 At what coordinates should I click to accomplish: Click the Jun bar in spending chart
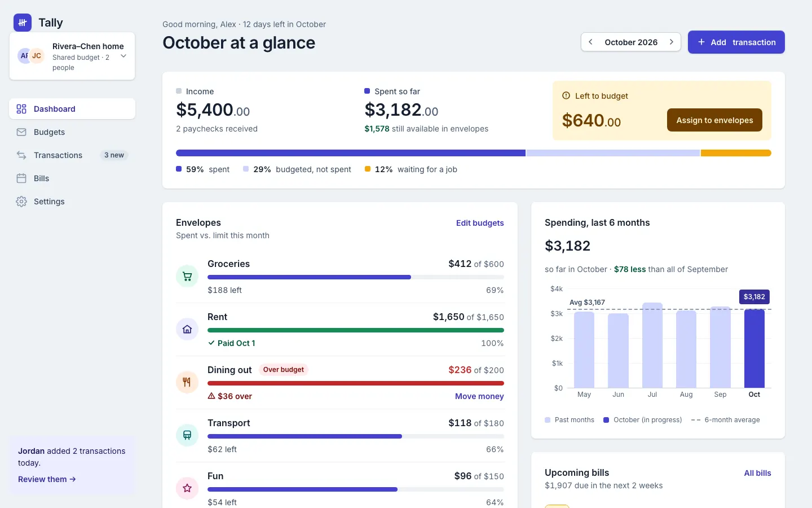click(619, 351)
